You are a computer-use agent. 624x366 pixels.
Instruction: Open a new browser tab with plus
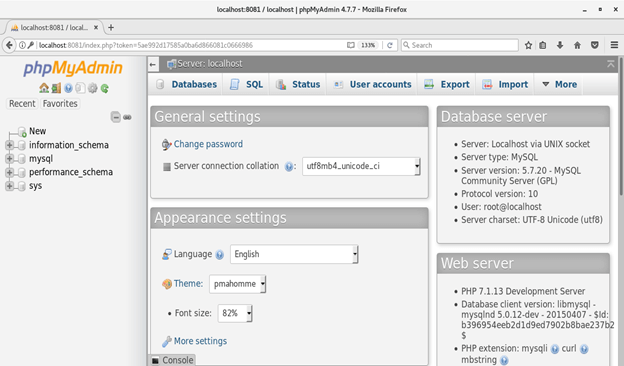coord(111,27)
